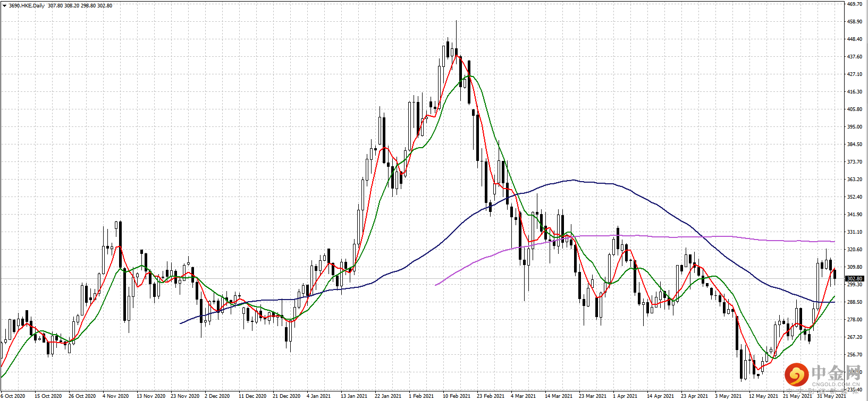
Task: Select the 1 Apr 2021 date label
Action: coord(625,396)
